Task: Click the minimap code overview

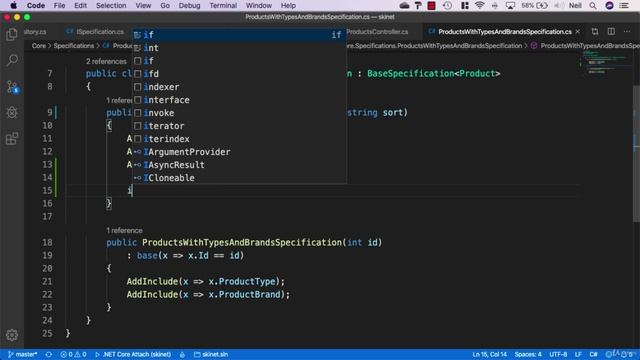Action: pyautogui.click(x=606, y=62)
